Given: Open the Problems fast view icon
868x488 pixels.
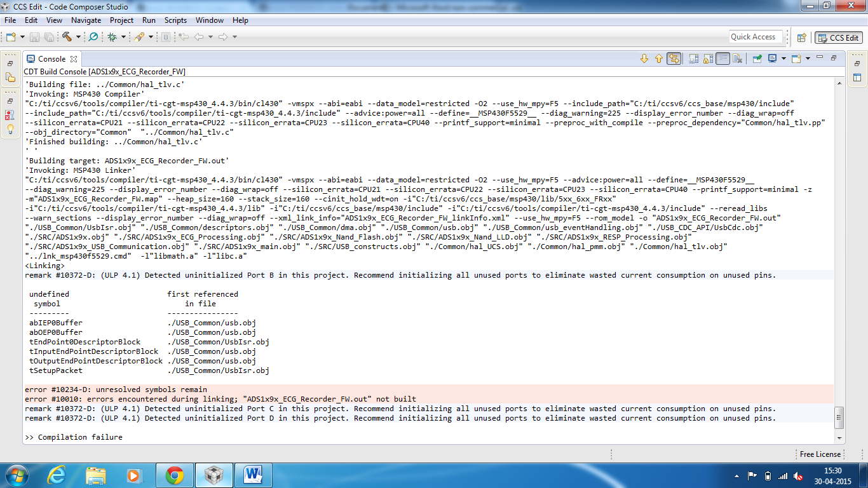Looking at the screenshot, I should point(10,115).
